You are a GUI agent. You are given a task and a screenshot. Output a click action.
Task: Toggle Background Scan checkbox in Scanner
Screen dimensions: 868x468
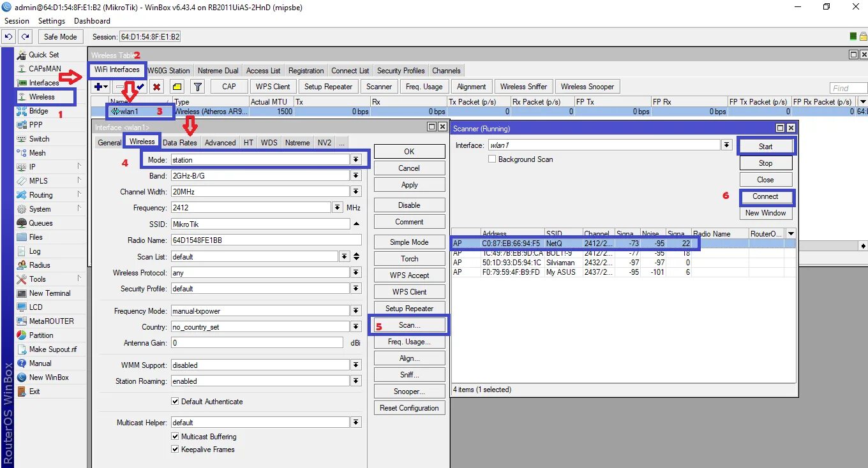(x=492, y=159)
